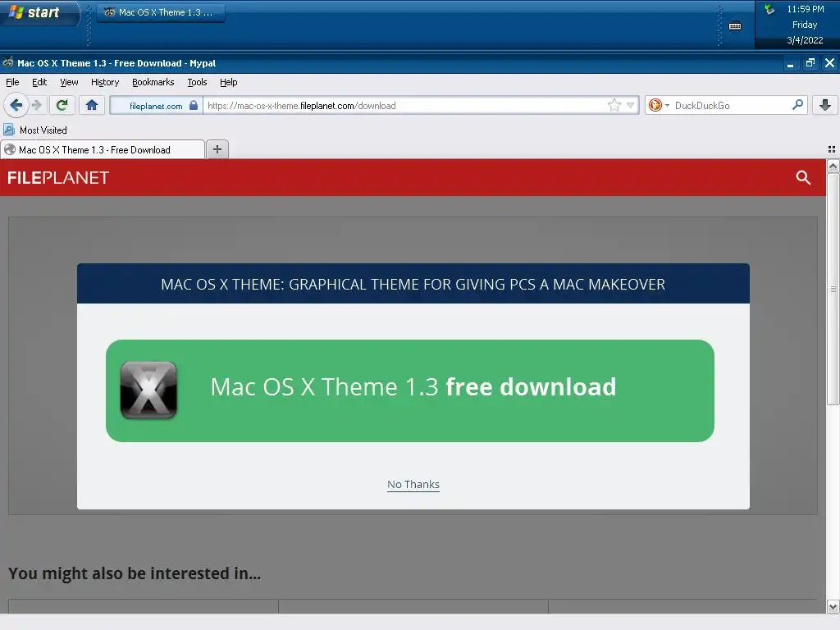840x630 pixels.
Task: Reload the page with the refresh icon
Action: [62, 105]
